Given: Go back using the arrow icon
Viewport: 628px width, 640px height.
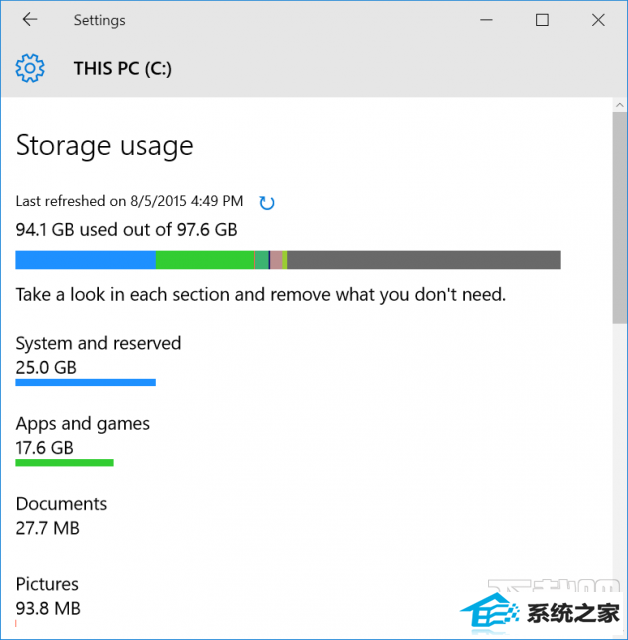Looking at the screenshot, I should pyautogui.click(x=30, y=19).
